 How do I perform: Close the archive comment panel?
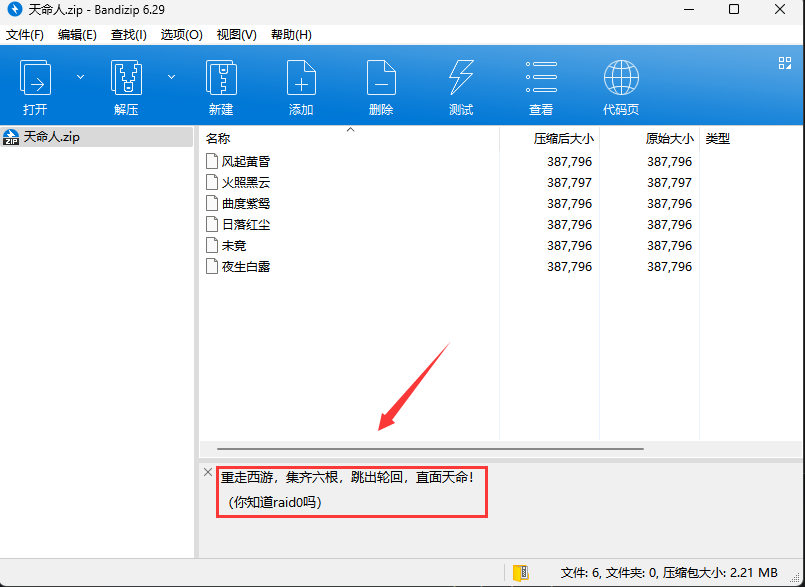(x=208, y=472)
